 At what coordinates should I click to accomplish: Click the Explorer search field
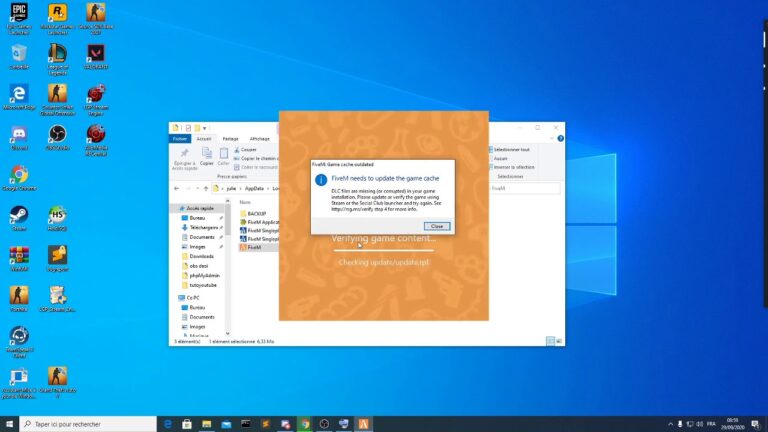[525, 188]
